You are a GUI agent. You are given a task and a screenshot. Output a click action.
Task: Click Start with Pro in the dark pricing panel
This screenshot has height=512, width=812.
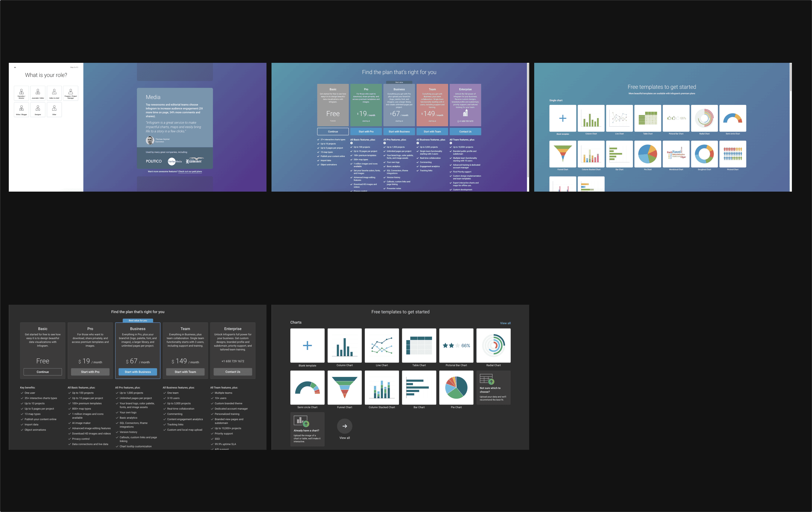[x=90, y=372]
